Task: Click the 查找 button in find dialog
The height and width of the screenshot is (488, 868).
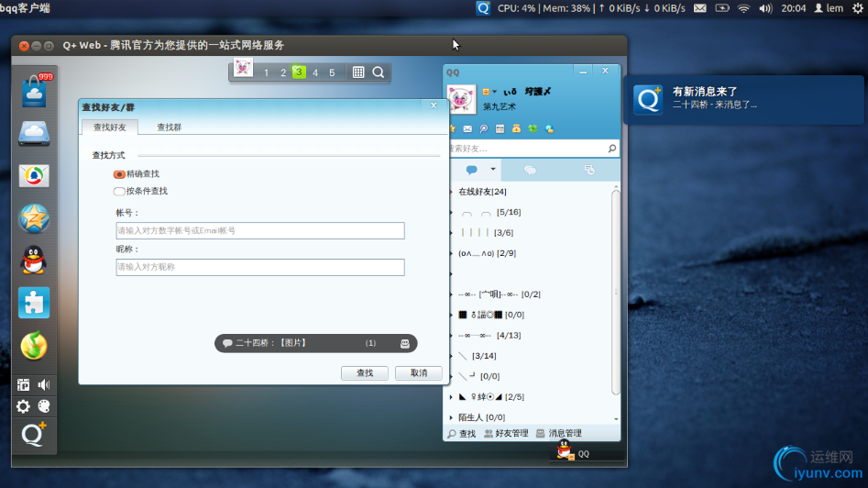Action: [x=365, y=372]
